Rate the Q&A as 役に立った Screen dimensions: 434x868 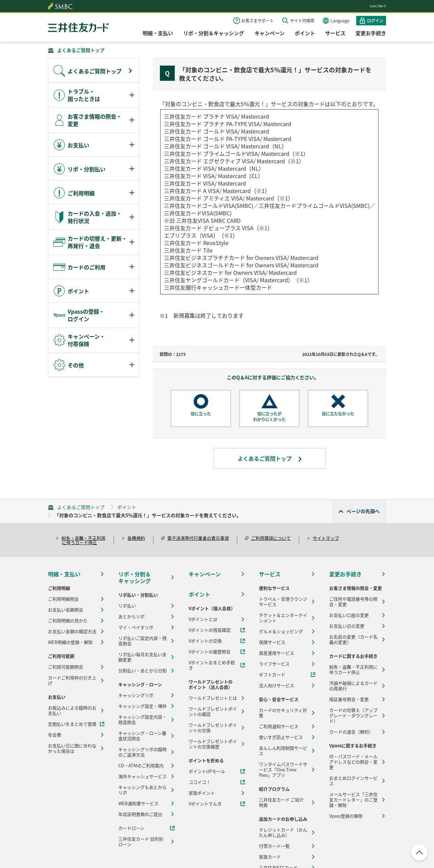(201, 408)
